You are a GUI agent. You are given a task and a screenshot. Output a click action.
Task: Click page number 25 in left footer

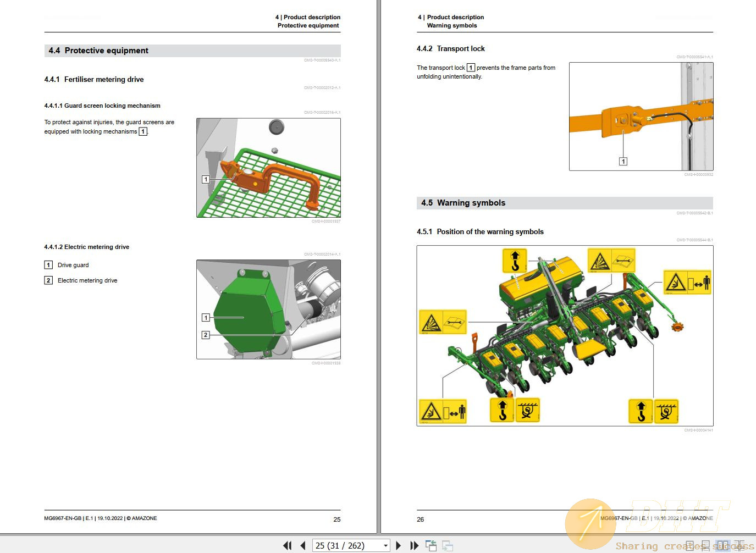(x=337, y=519)
